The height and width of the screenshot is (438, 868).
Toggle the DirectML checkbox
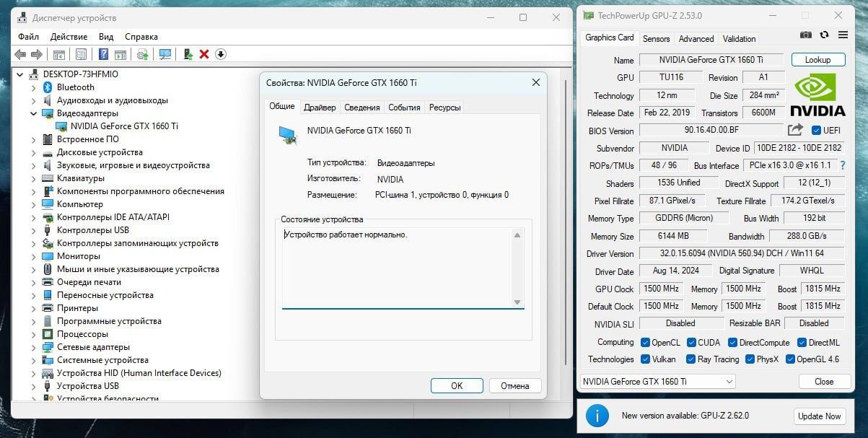[x=802, y=343]
